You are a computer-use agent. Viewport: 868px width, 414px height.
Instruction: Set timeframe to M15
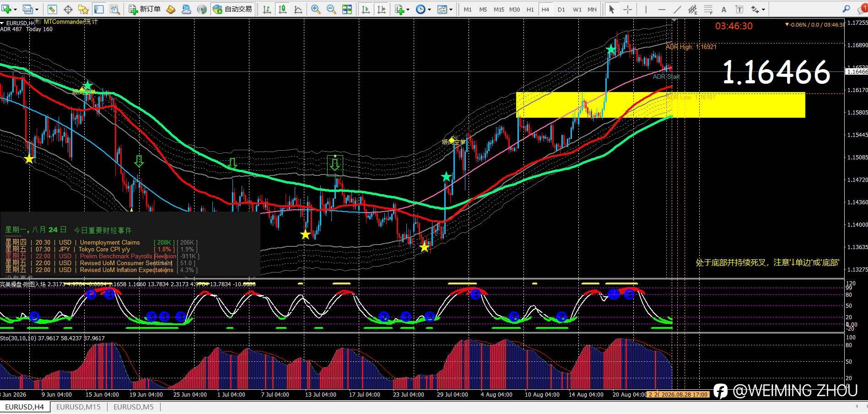point(499,9)
